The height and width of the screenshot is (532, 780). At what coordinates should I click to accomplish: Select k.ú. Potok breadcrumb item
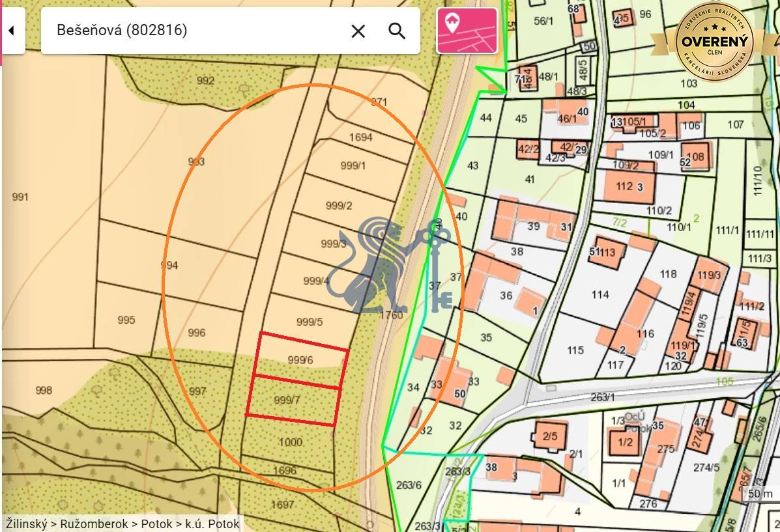pyautogui.click(x=212, y=524)
